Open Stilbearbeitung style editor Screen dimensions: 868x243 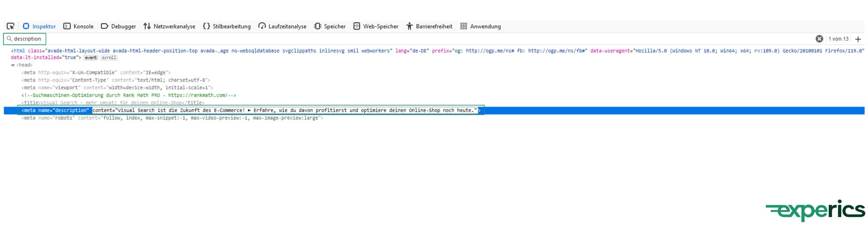(227, 26)
